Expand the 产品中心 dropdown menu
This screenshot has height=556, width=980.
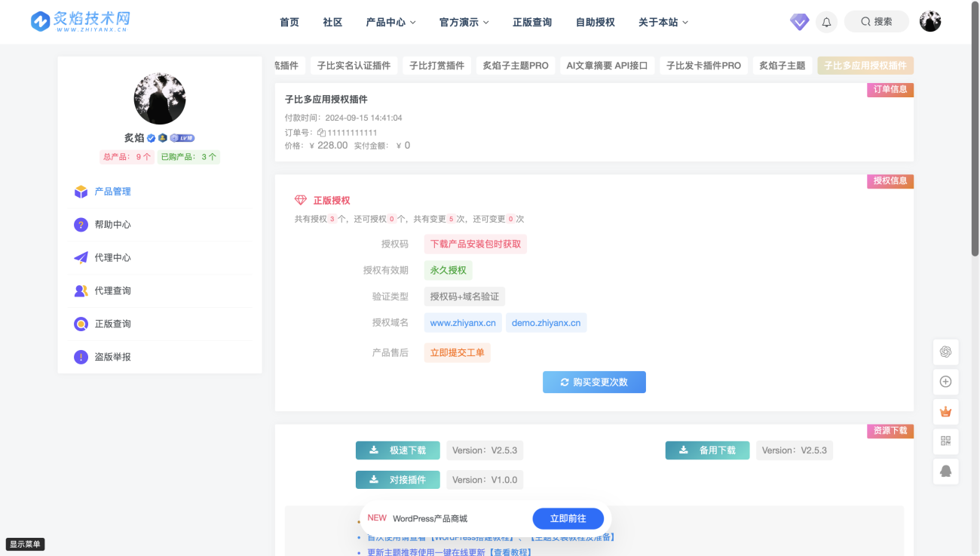390,23
